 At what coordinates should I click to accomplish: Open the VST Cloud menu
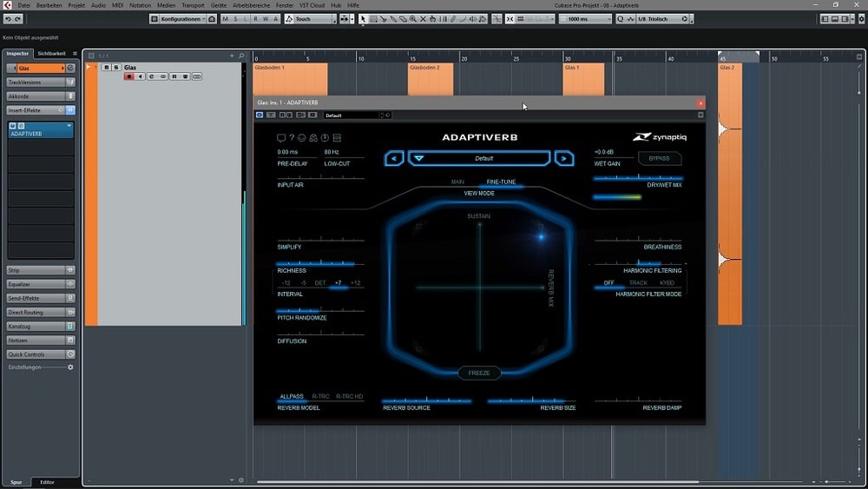(312, 5)
